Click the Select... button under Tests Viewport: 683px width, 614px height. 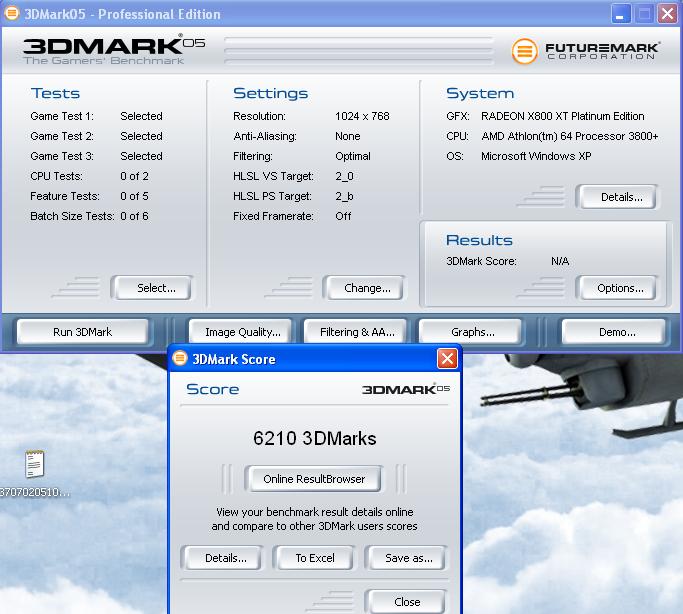[x=152, y=288]
